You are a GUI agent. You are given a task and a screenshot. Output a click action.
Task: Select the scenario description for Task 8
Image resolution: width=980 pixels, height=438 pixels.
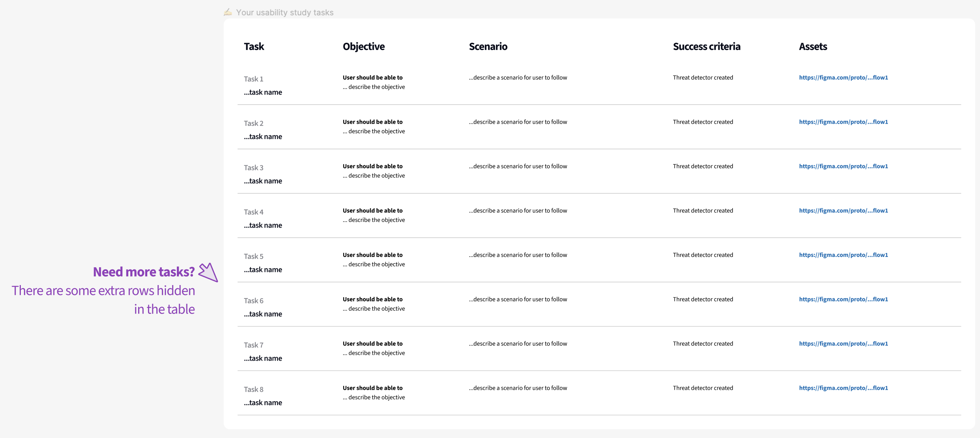pyautogui.click(x=518, y=388)
